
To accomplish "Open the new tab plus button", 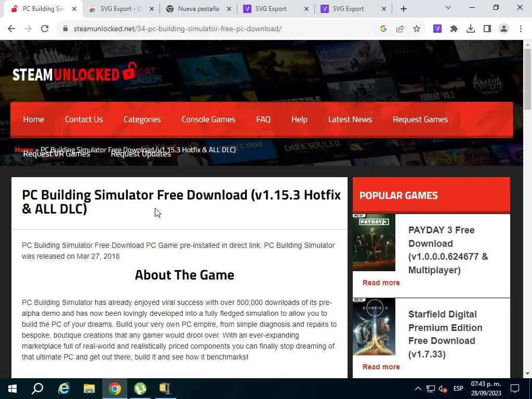I will 403,9.
